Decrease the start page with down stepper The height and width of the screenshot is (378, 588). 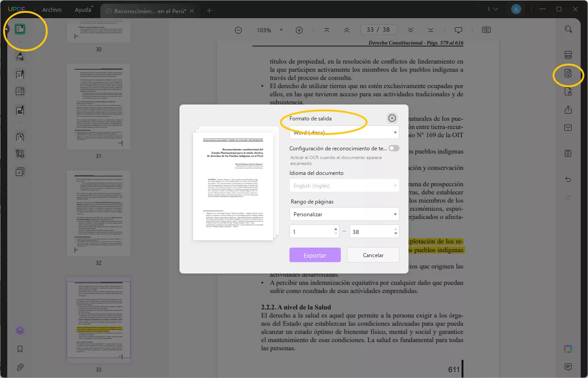tap(336, 234)
